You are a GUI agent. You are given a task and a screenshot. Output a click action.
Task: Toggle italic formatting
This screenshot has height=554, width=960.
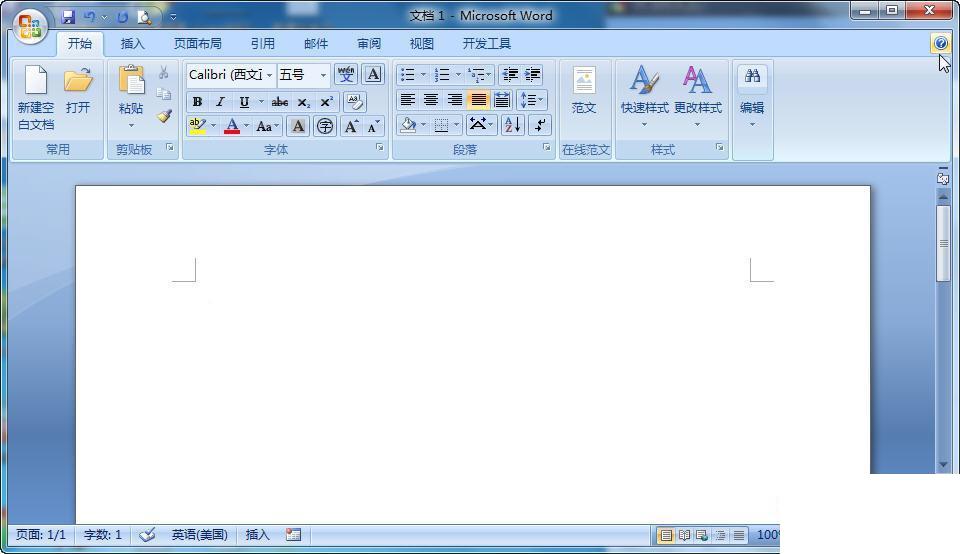tap(220, 102)
